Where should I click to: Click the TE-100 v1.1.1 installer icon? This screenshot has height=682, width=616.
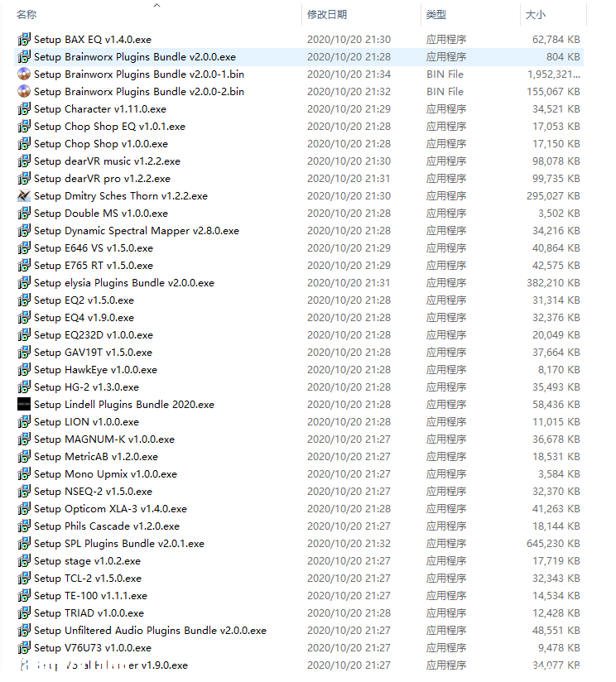pyautogui.click(x=24, y=595)
